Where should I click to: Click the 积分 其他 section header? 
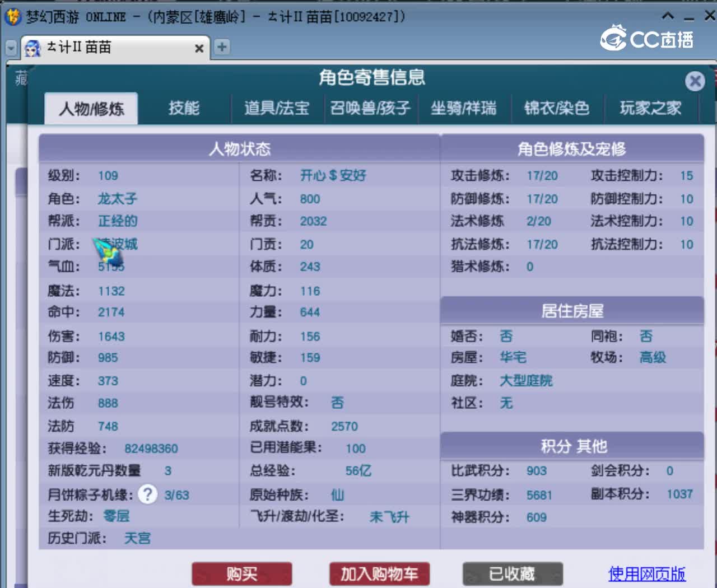(x=572, y=446)
